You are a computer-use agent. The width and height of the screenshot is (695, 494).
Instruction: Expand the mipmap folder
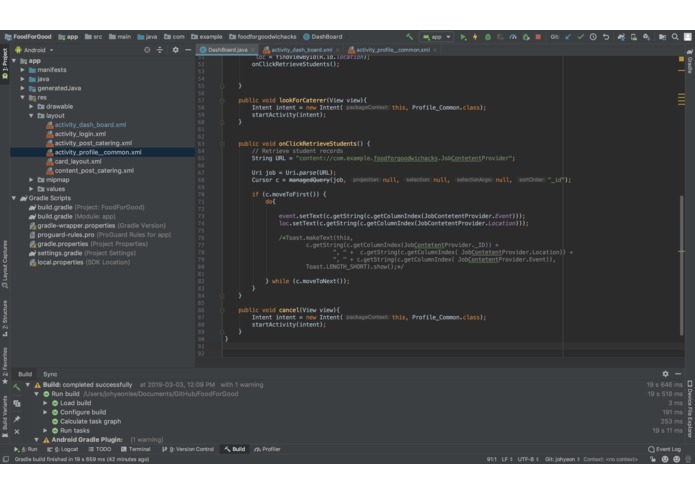31,180
